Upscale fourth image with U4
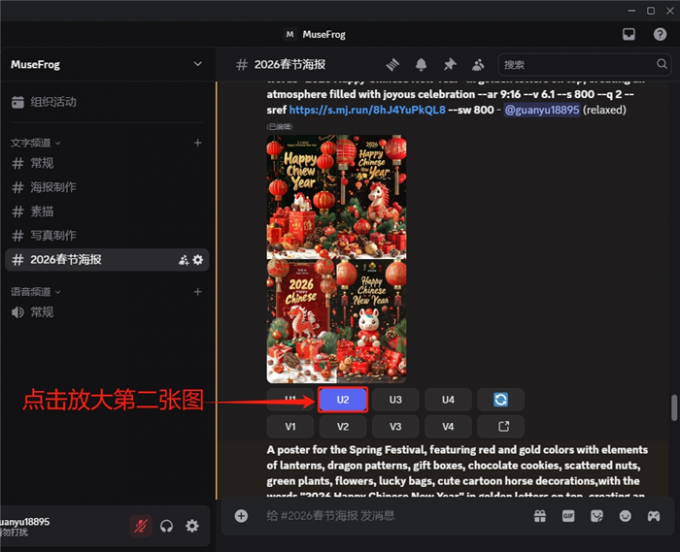 (448, 399)
